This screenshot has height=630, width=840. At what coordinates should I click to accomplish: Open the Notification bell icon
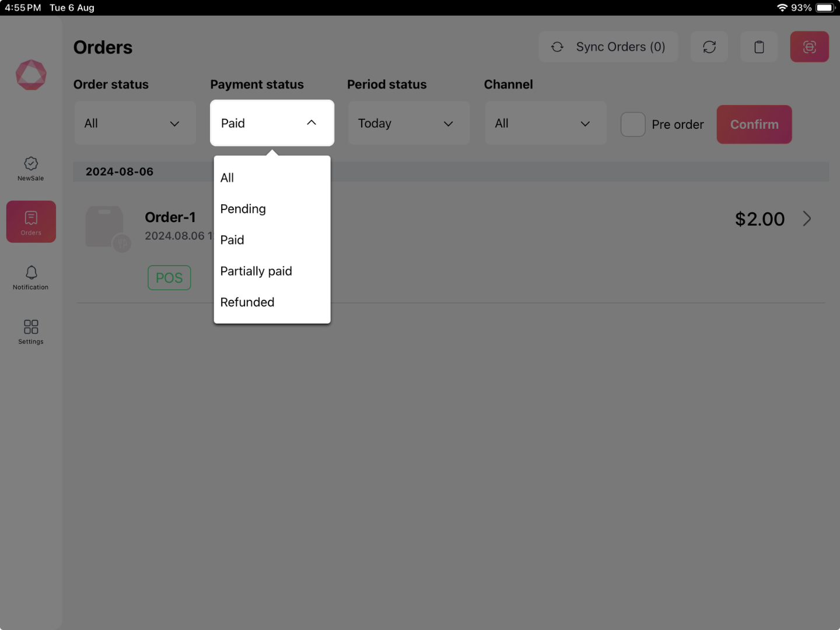click(31, 277)
